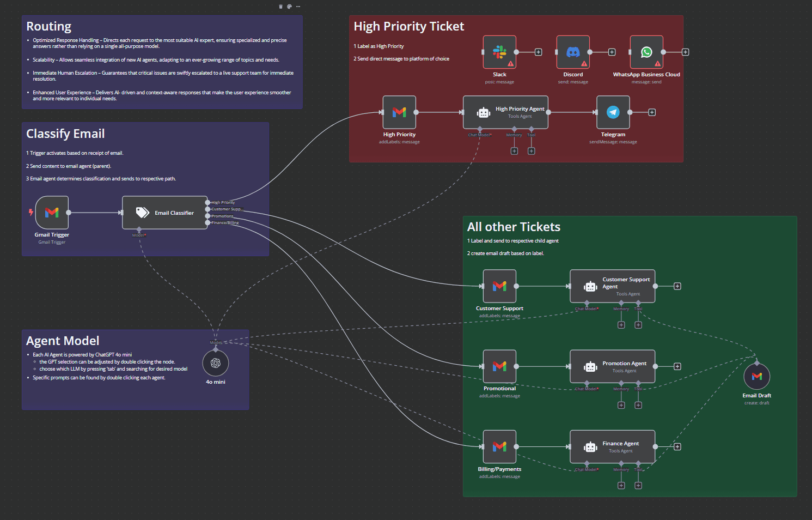Screen dimensions: 812x520
Task: Click the plus connector after Customer Support Agent
Action: click(x=677, y=286)
